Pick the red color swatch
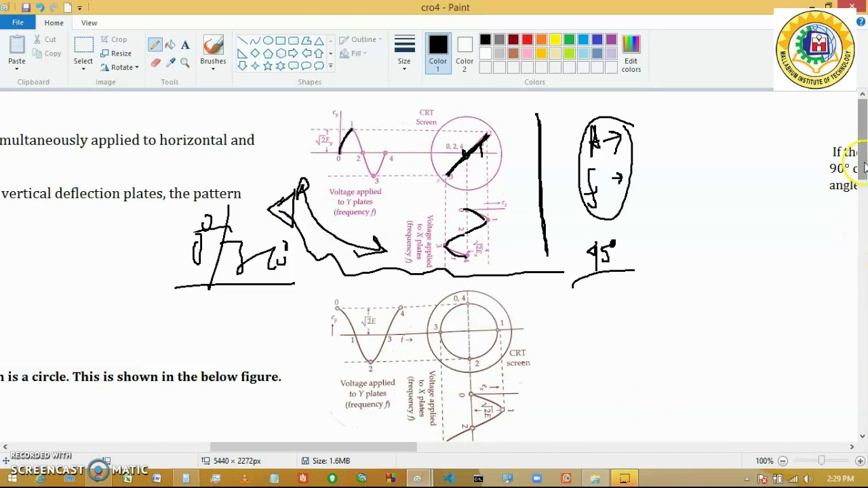This screenshot has height=488, width=868. point(528,40)
